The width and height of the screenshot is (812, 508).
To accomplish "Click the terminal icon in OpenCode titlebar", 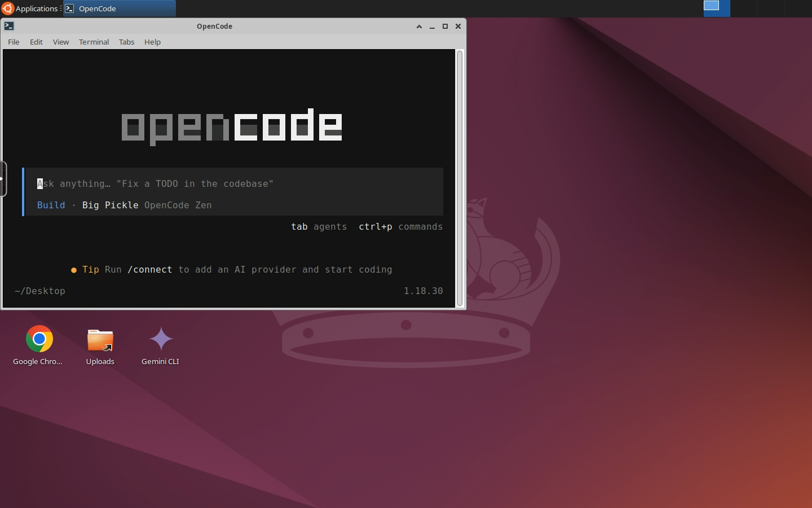I will pos(9,26).
